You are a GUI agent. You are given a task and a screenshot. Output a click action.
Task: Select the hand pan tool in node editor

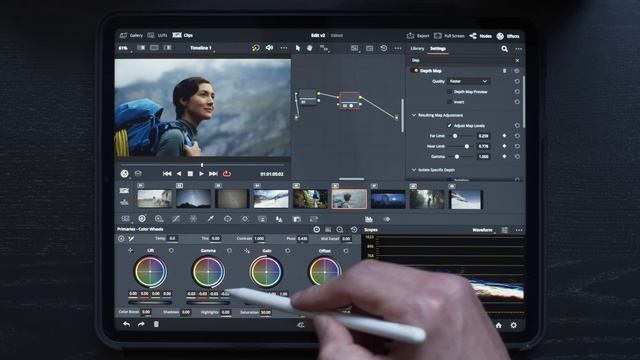[310, 48]
